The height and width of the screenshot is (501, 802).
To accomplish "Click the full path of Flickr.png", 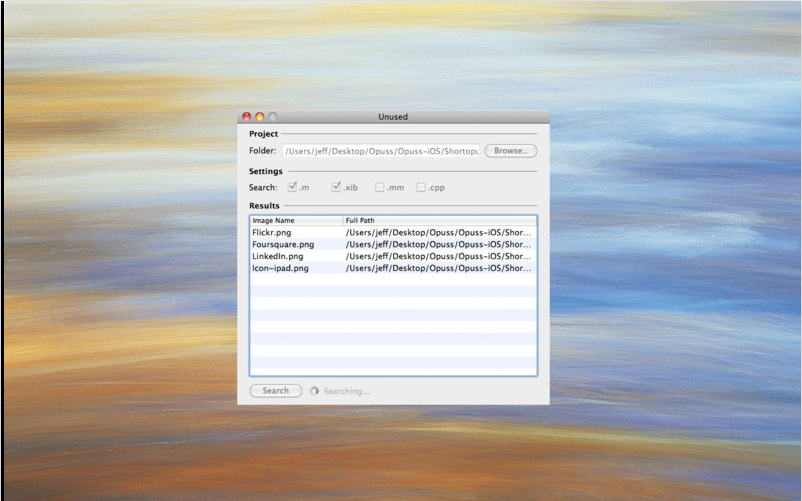I will tap(438, 233).
